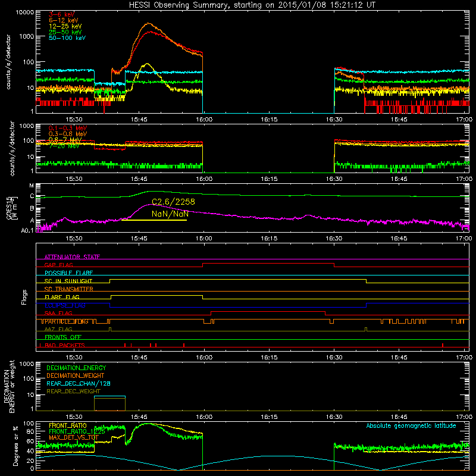Select the ECLIPSE_FLAG label

(x=65, y=305)
